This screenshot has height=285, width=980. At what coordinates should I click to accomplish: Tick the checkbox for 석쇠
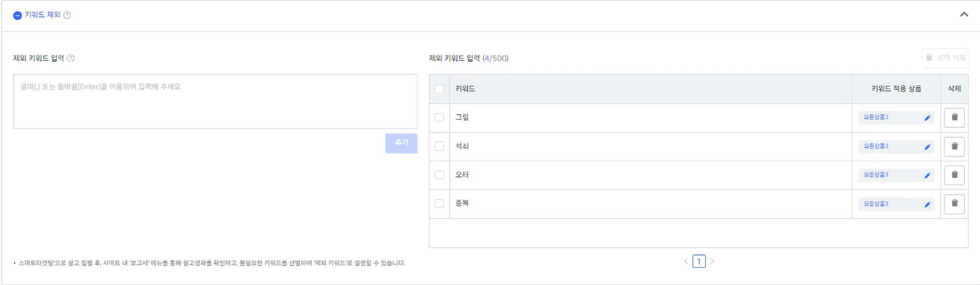point(439,146)
